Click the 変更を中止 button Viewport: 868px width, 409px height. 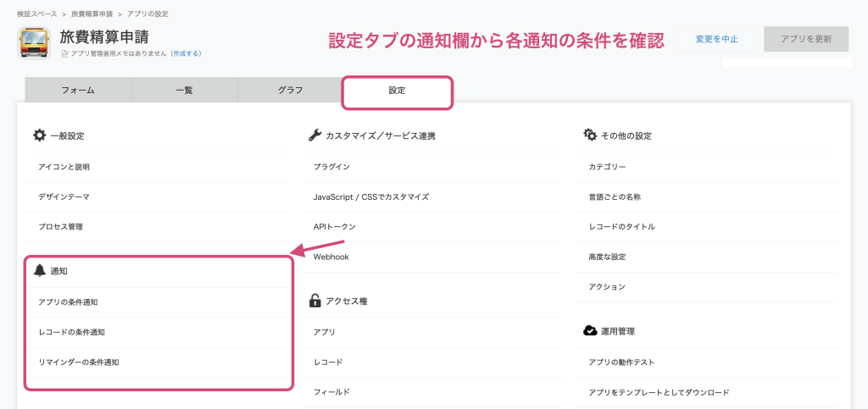(717, 39)
